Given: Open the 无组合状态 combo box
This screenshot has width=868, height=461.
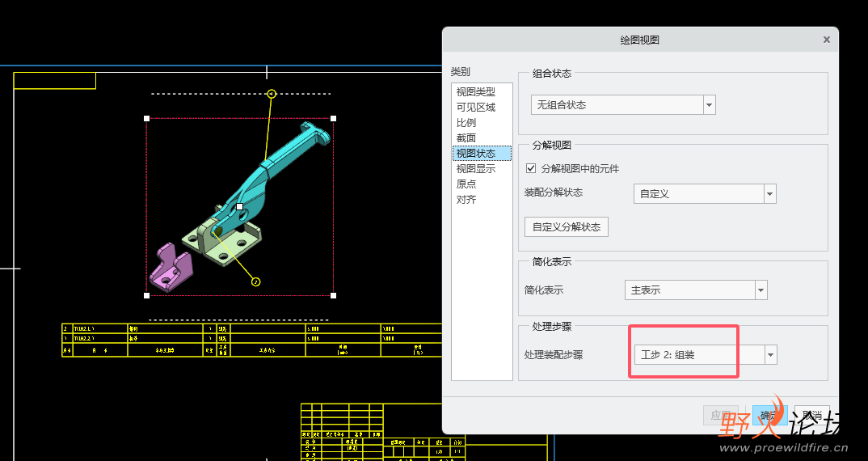Looking at the screenshot, I should coord(623,104).
